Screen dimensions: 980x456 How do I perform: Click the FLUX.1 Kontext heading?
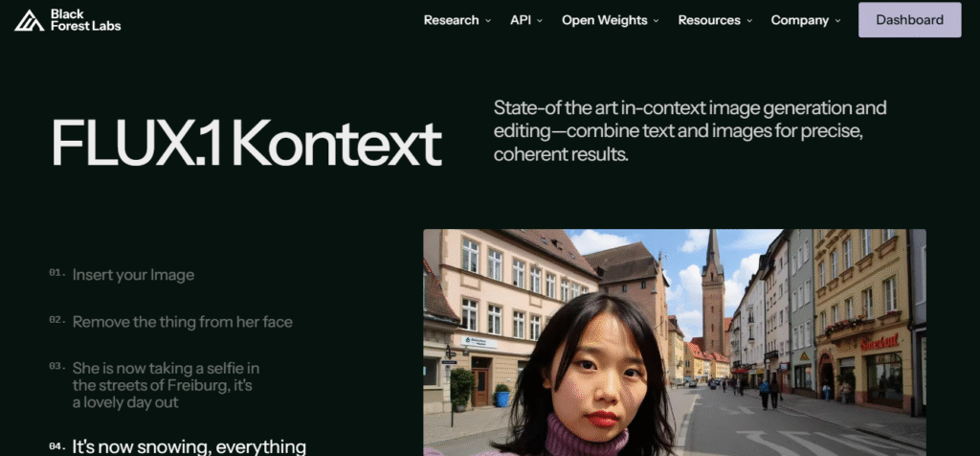tap(246, 144)
